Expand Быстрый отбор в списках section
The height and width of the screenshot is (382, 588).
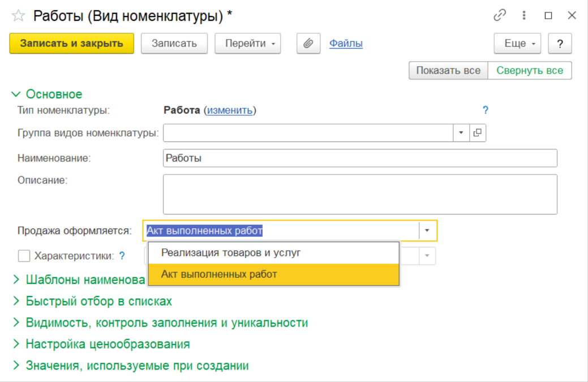click(x=98, y=301)
